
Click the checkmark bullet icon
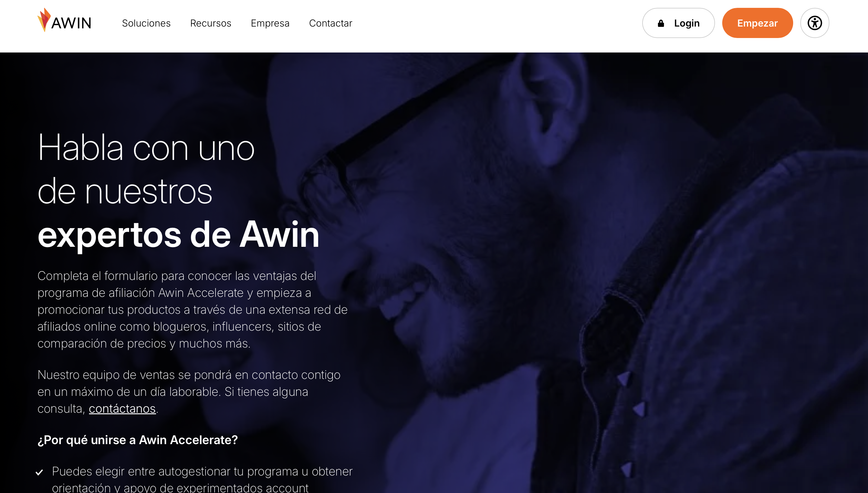coord(39,472)
